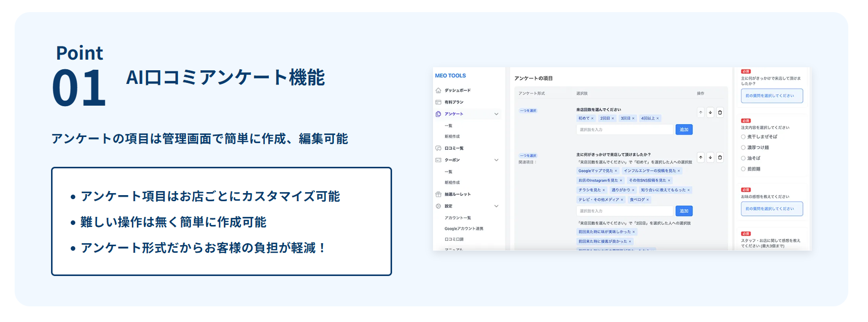Remove the 知り合いに教えてもらった tag

689,190
